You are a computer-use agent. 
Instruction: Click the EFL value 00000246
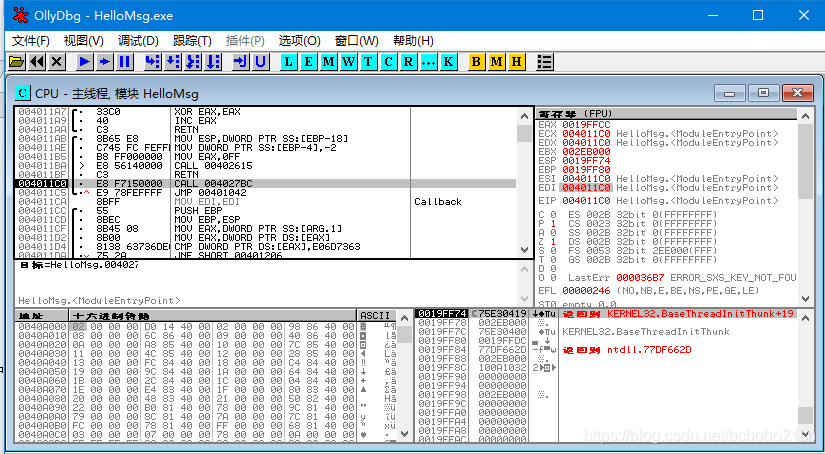coord(586,291)
